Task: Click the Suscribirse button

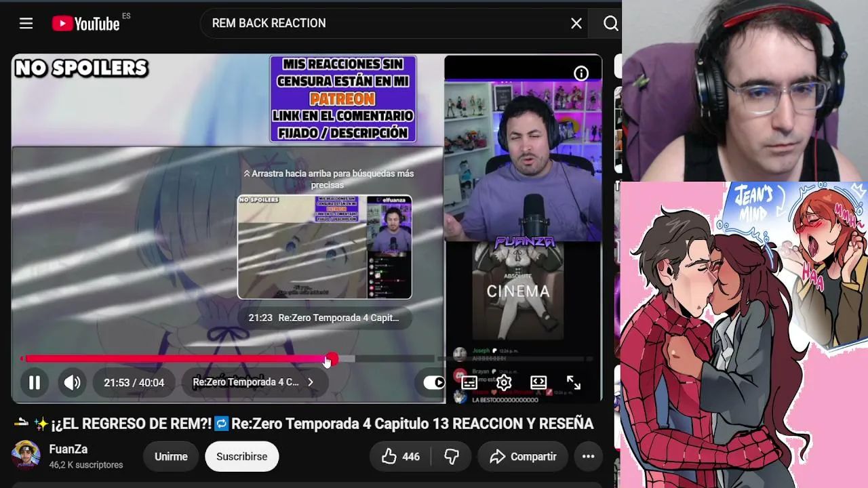Action: (x=242, y=457)
